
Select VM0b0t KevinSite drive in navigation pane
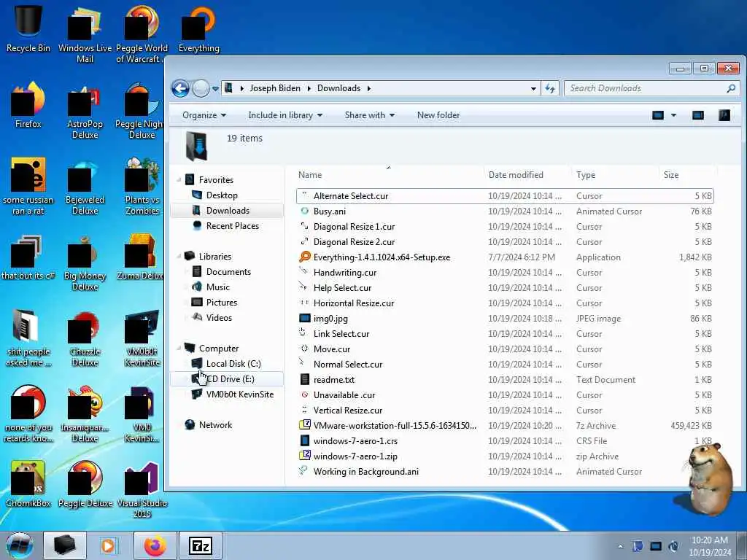coord(239,394)
